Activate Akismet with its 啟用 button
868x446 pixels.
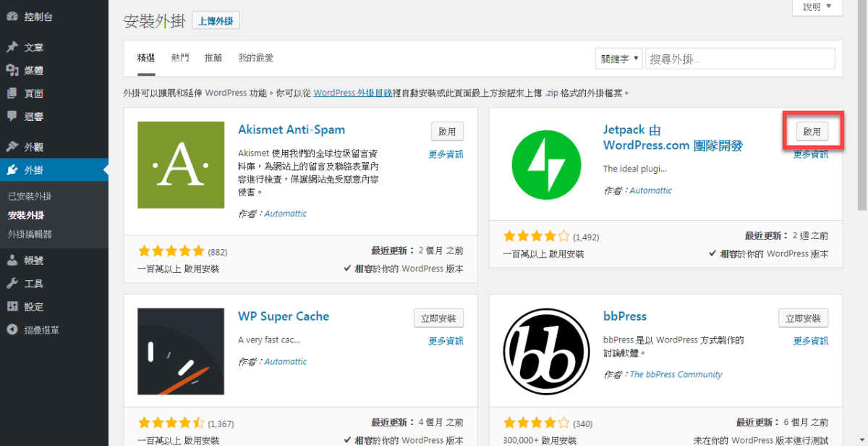click(447, 132)
